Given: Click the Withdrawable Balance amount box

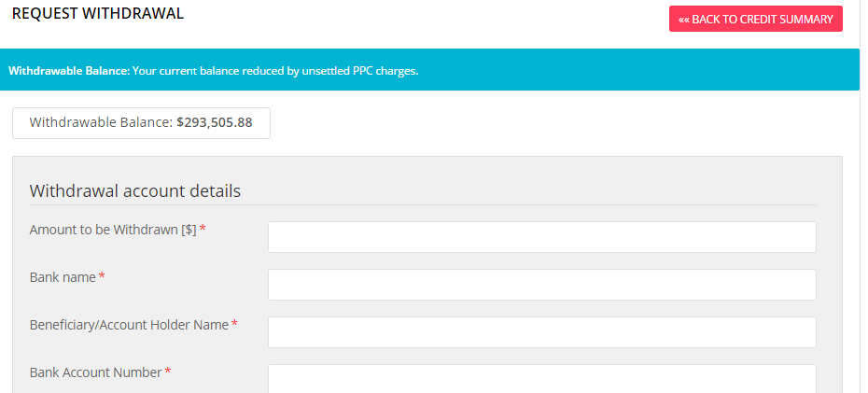Looking at the screenshot, I should tap(141, 123).
